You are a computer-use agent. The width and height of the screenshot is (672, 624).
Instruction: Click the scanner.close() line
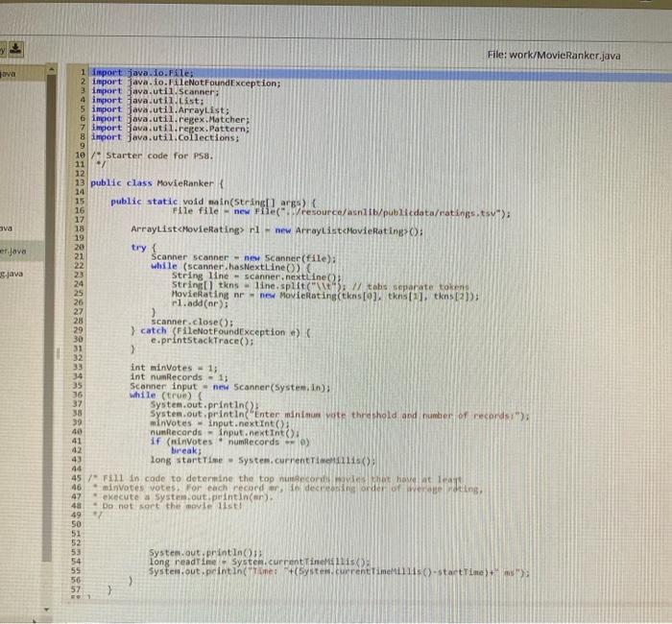(192, 323)
